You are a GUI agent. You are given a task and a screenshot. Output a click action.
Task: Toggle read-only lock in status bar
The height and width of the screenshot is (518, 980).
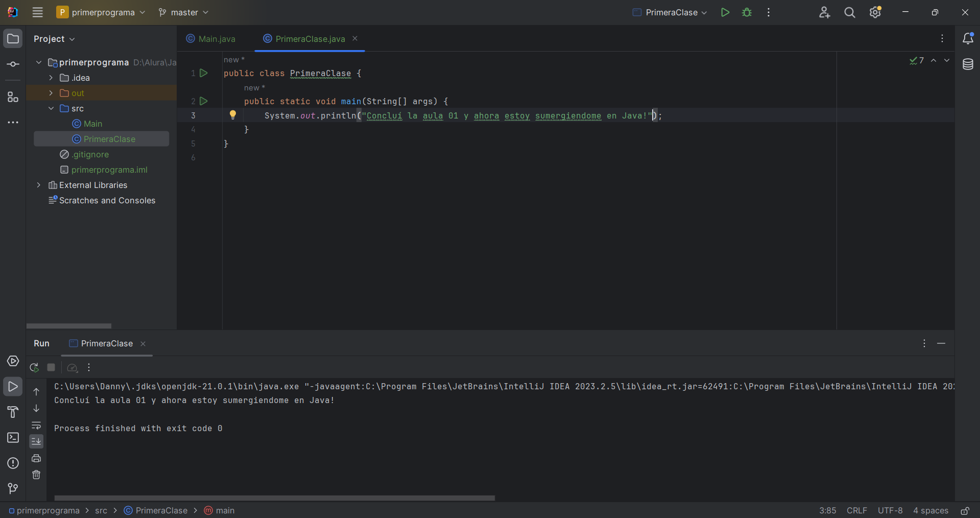click(x=965, y=511)
